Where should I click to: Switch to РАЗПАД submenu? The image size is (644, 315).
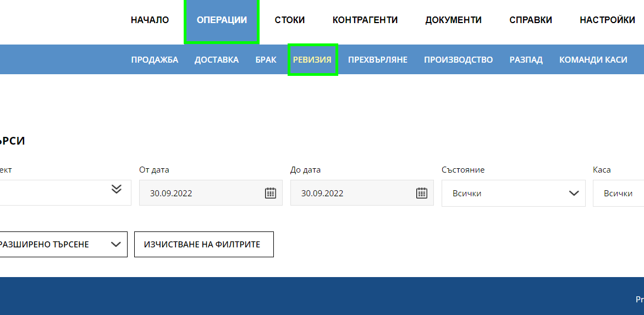pos(526,60)
